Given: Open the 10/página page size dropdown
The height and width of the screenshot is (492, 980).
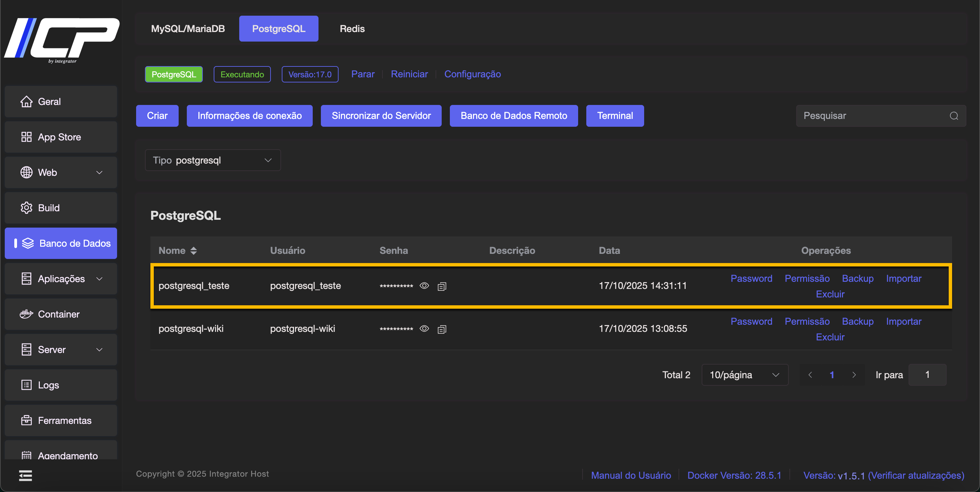Looking at the screenshot, I should click(x=745, y=375).
